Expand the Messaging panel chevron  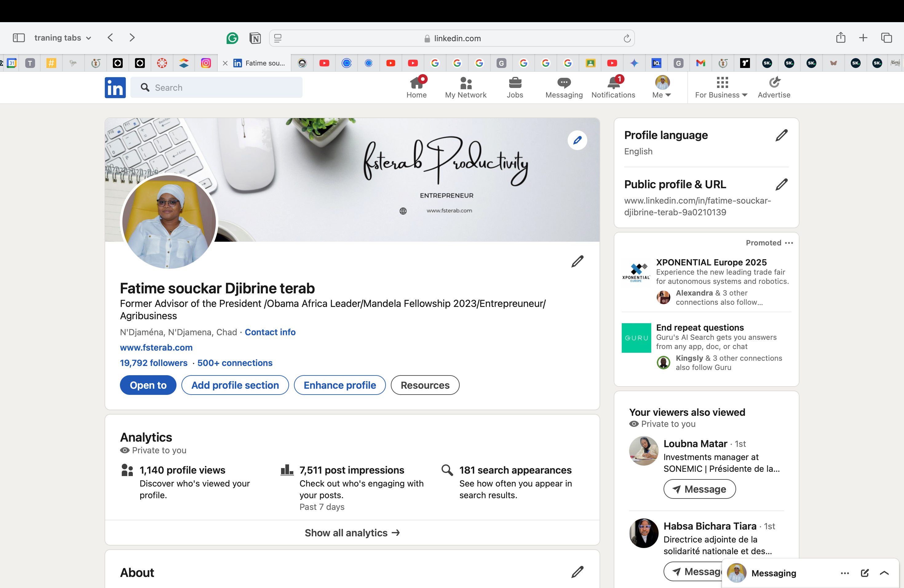(884, 573)
